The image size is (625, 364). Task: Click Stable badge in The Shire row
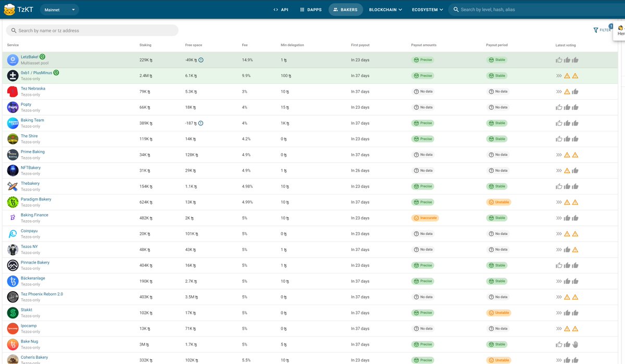click(x=497, y=139)
